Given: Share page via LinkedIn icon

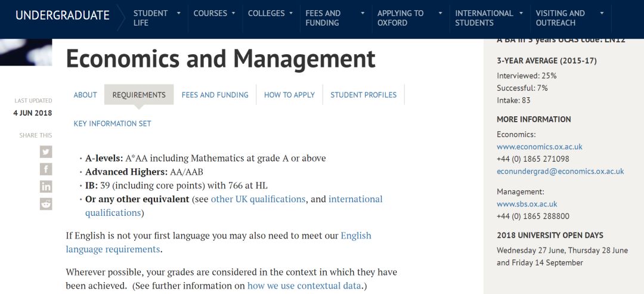Looking at the screenshot, I should point(46,187).
